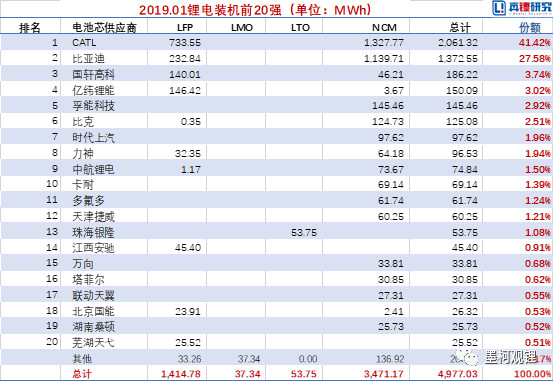The image size is (554, 382).
Task: Select the 排名 column header
Action: point(30,28)
